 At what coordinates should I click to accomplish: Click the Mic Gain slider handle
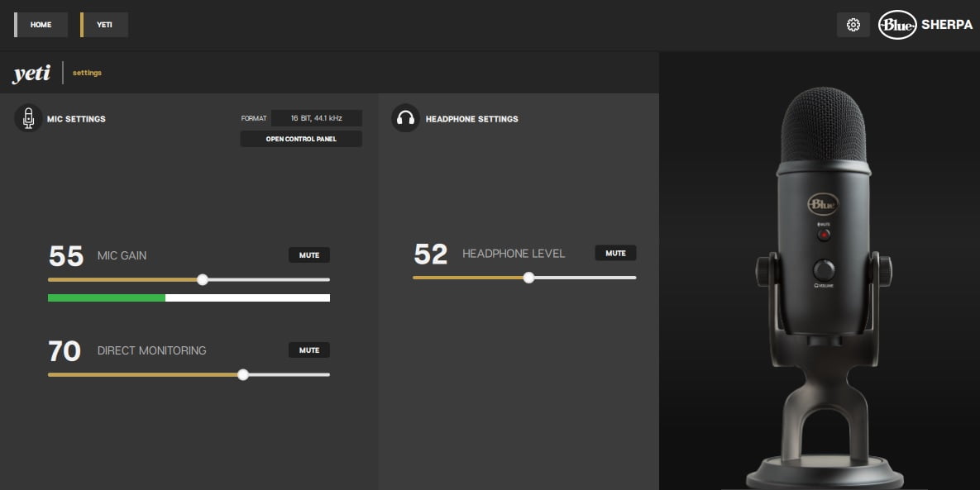click(203, 280)
